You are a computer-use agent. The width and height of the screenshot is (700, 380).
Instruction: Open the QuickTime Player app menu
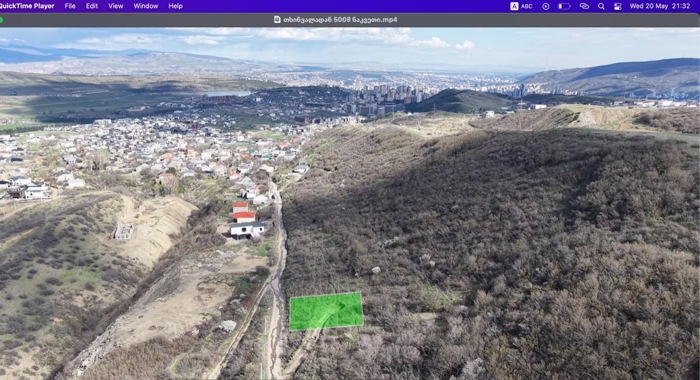point(27,6)
